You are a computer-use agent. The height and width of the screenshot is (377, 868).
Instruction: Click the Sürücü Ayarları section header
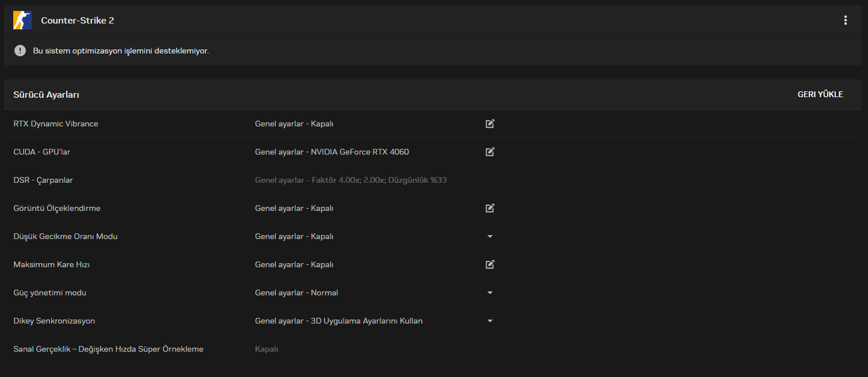(x=47, y=94)
